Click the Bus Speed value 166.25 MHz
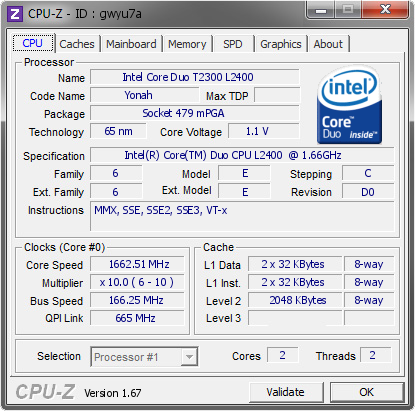Image resolution: width=415 pixels, height=411 pixels. [137, 300]
